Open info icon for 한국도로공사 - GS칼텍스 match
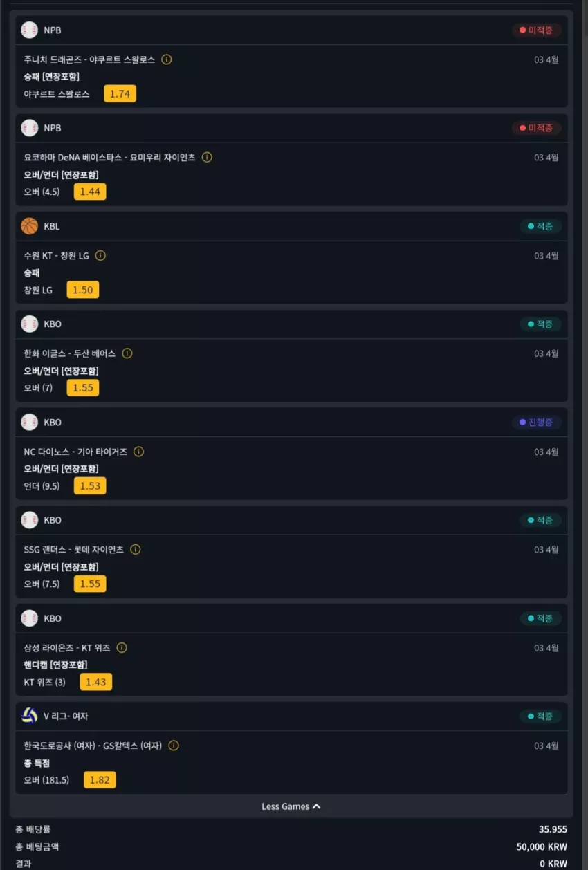588x870 pixels. coord(174,746)
